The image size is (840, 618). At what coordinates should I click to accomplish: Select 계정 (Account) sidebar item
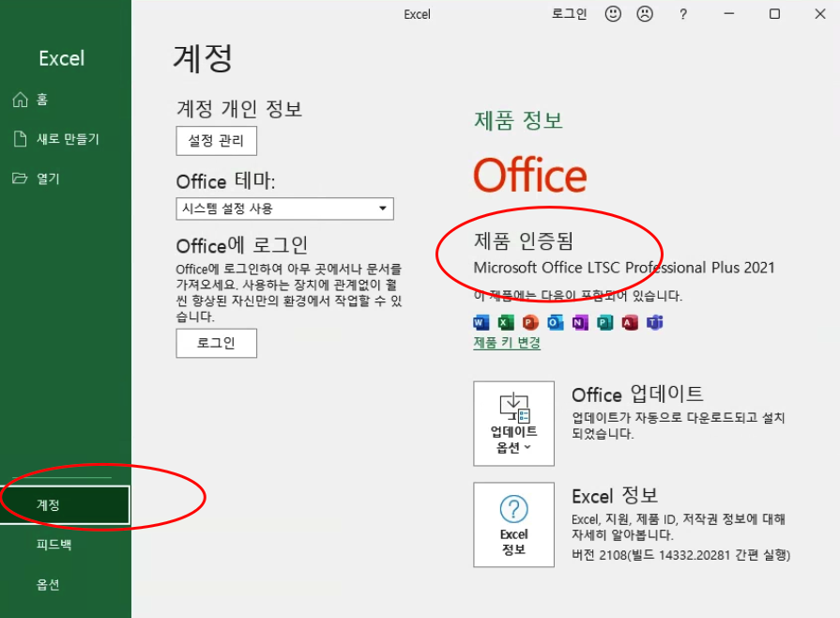click(66, 504)
